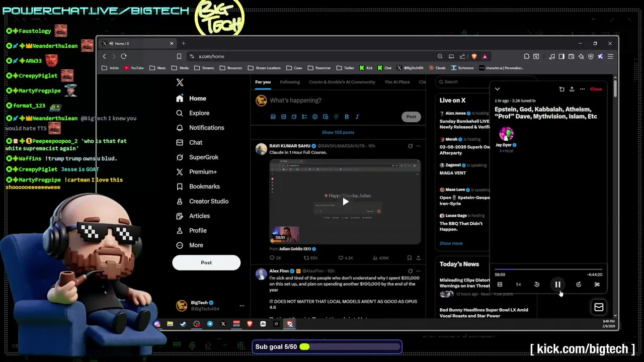
Task: Open Premium+ in sidebar
Action: tap(196, 171)
